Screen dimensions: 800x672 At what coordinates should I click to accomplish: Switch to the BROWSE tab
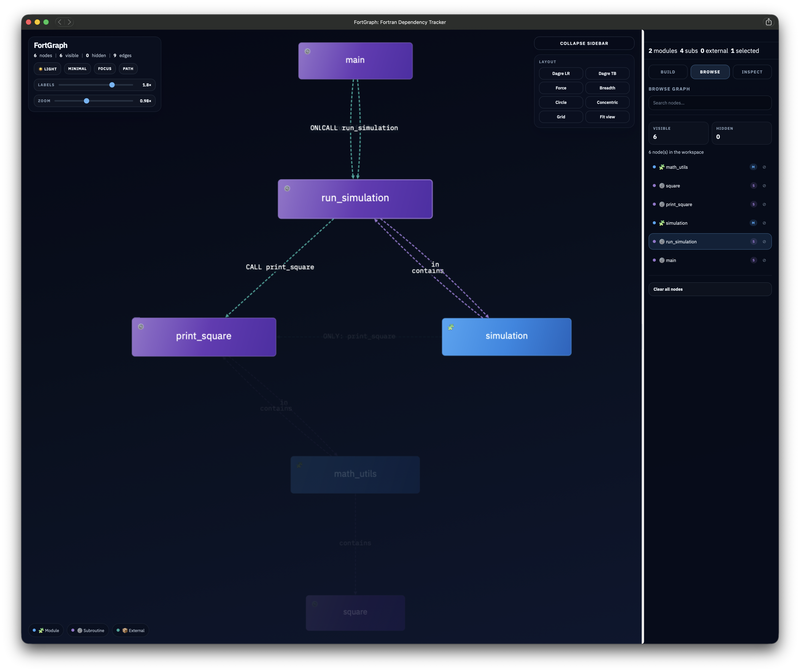[710, 72]
